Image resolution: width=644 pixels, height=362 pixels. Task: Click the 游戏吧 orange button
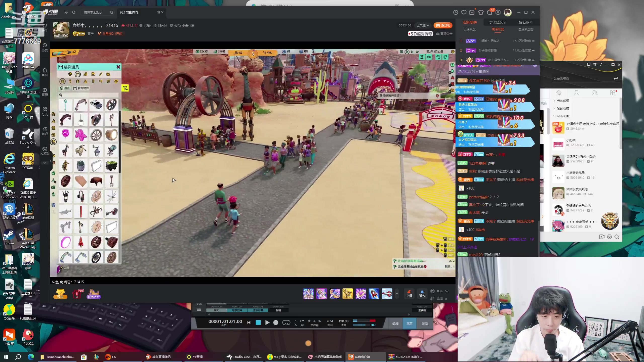[x=443, y=25]
